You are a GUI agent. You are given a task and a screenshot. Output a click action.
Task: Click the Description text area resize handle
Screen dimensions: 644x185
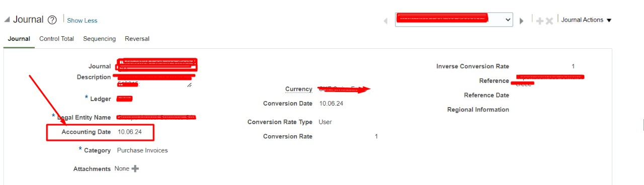click(x=189, y=85)
